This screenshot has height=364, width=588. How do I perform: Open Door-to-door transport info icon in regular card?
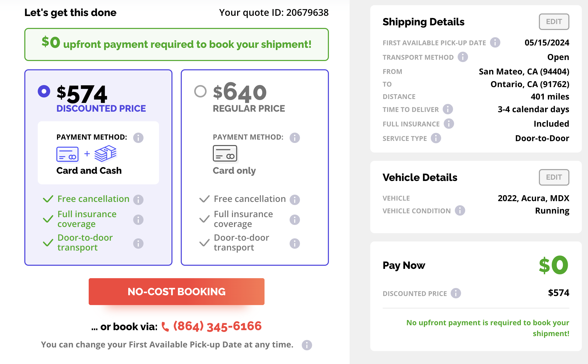(x=295, y=244)
